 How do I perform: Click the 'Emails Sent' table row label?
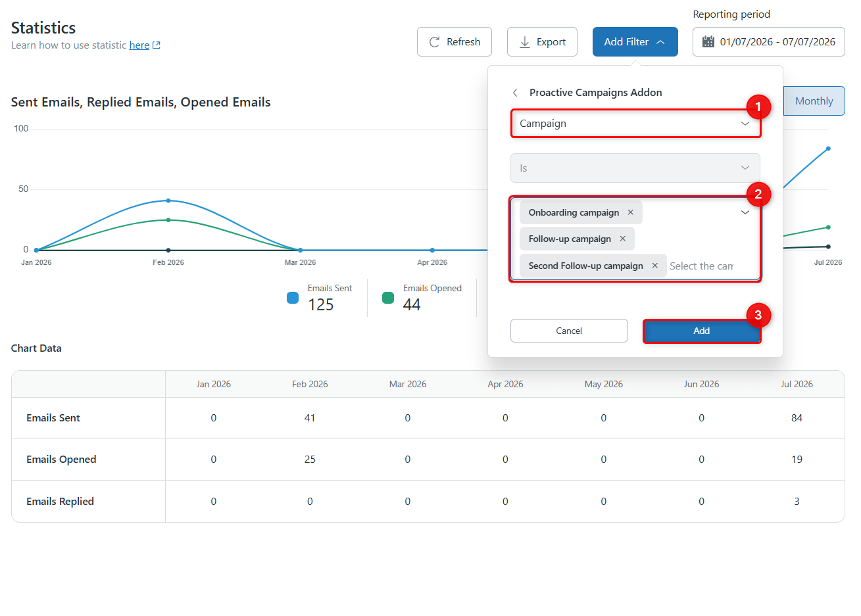pyautogui.click(x=53, y=418)
